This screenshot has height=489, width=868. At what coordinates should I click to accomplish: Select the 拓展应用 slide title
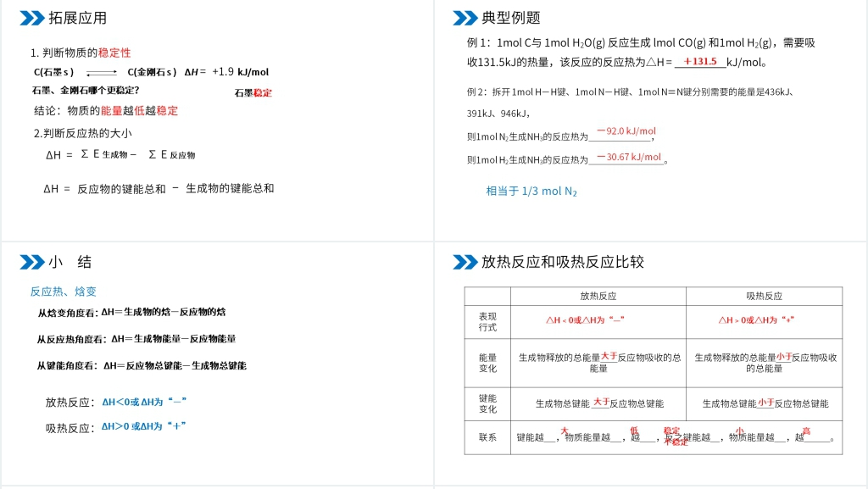pyautogui.click(x=78, y=18)
